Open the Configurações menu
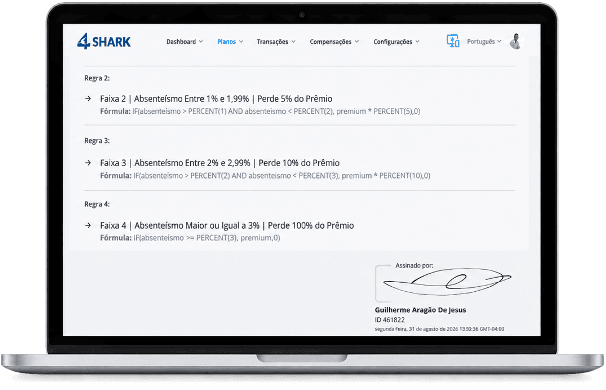606x390 pixels. [396, 41]
